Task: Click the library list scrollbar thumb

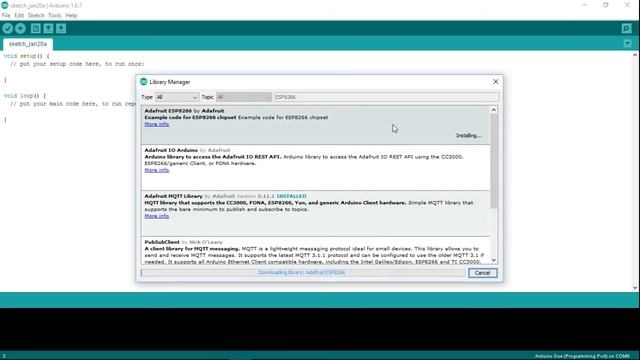Action: (x=493, y=161)
